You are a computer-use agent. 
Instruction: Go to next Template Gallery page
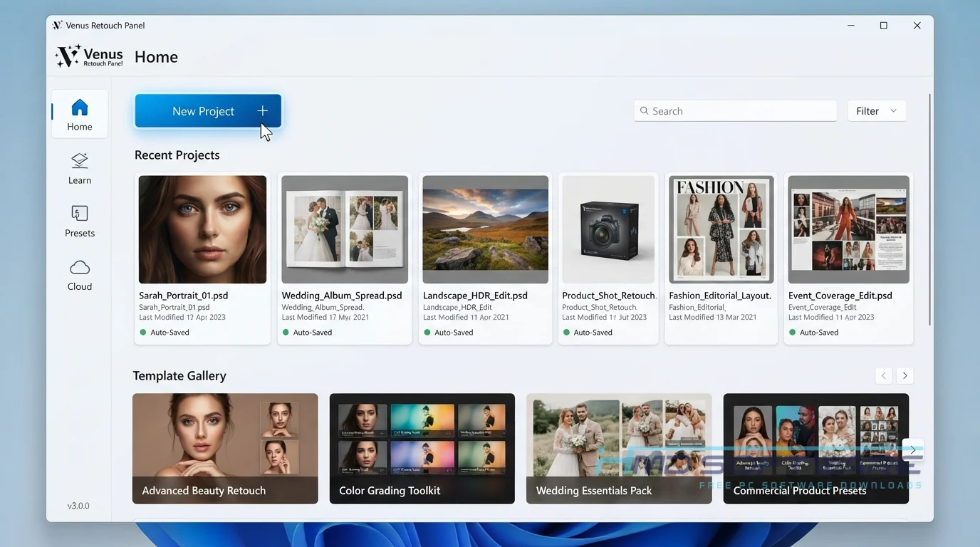pyautogui.click(x=905, y=375)
